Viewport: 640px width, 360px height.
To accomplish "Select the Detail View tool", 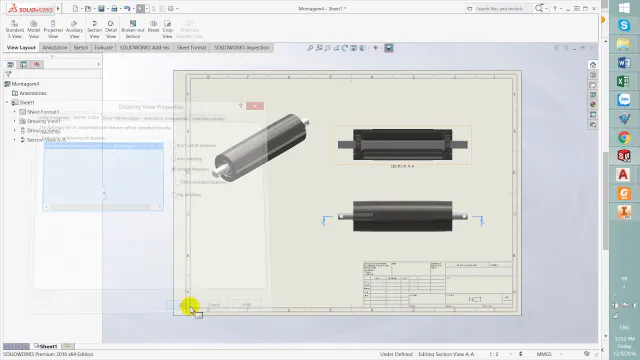I will 111,29.
